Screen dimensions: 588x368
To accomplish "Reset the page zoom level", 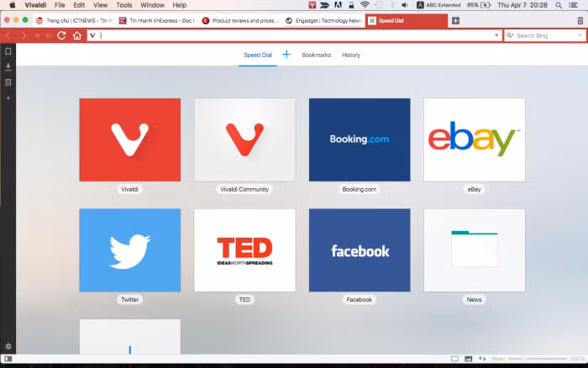I will (x=498, y=359).
